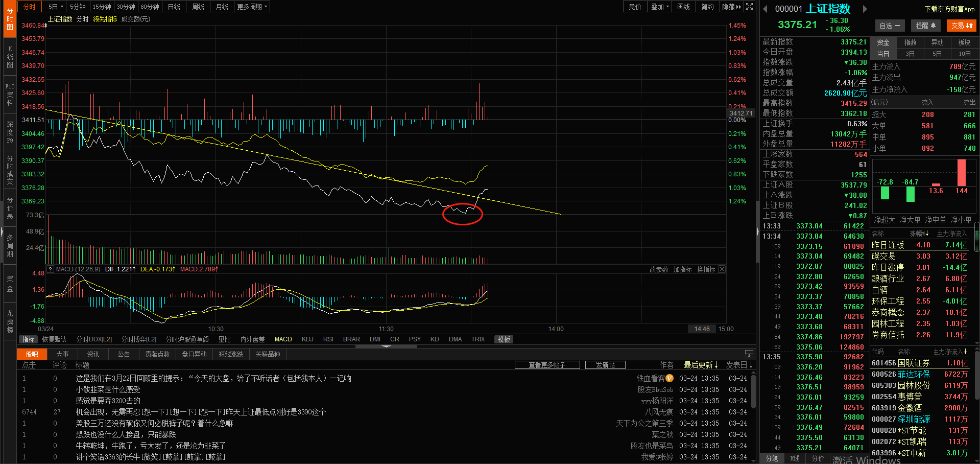980x464 pixels.
Task: Expand 隐藏 toolbar arrows
Action: click(x=731, y=7)
